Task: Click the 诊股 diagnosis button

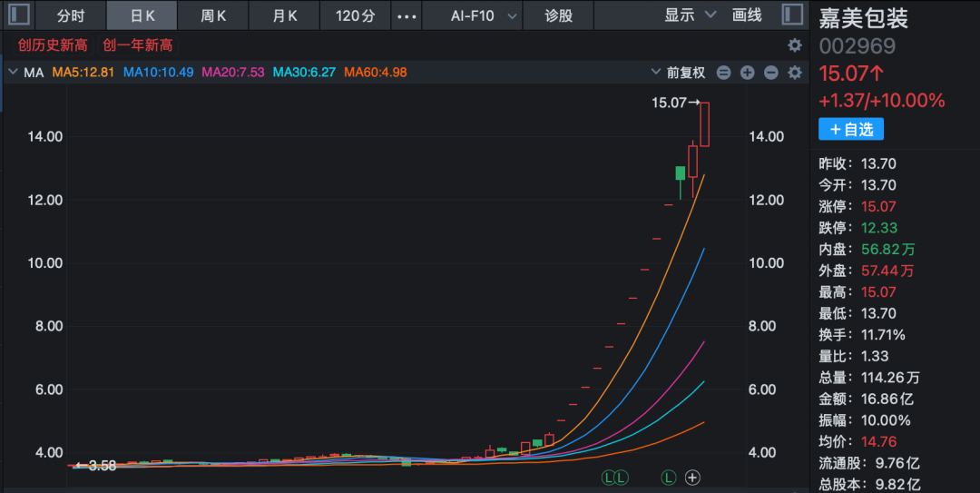Action: pos(559,16)
